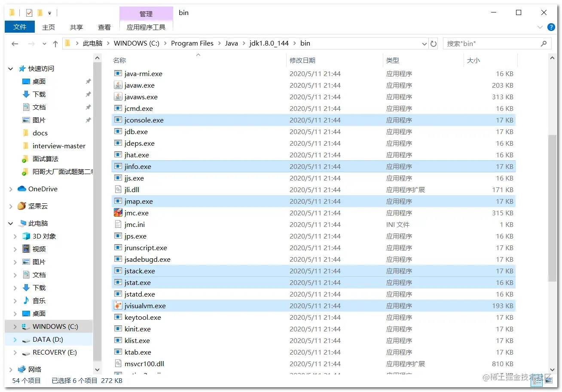Select the jhat.exe file name
The width and height of the screenshot is (562, 392).
137,155
